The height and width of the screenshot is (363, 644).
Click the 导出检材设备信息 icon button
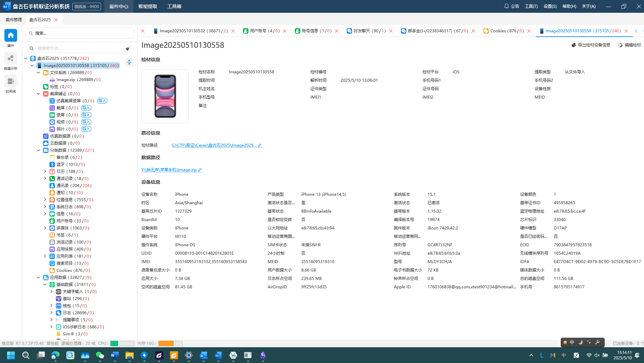pos(591,45)
